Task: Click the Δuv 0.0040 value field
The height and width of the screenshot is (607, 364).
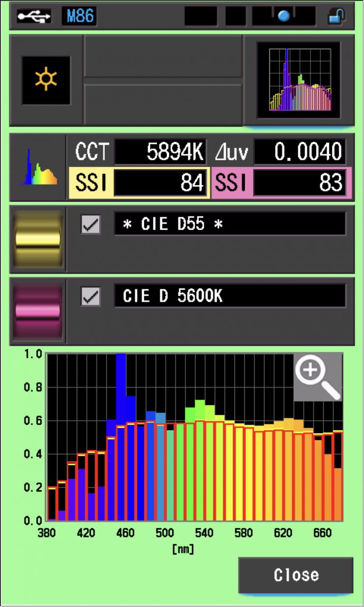Action: coord(300,153)
